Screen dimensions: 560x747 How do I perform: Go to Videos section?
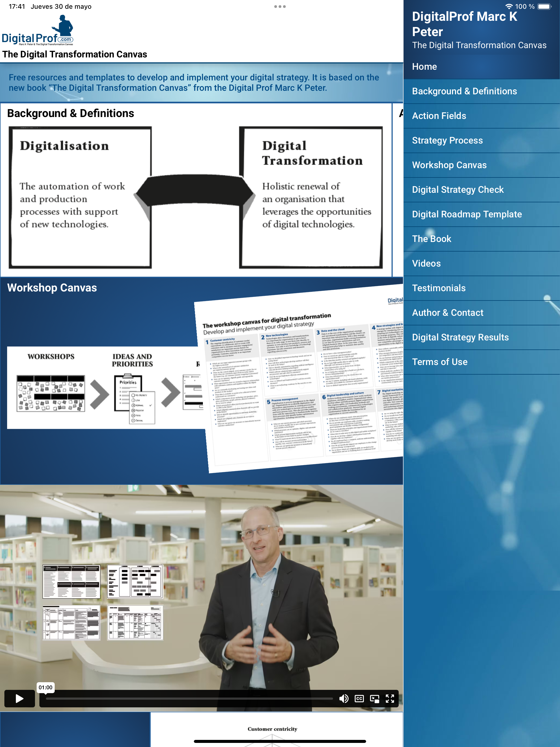(482, 263)
